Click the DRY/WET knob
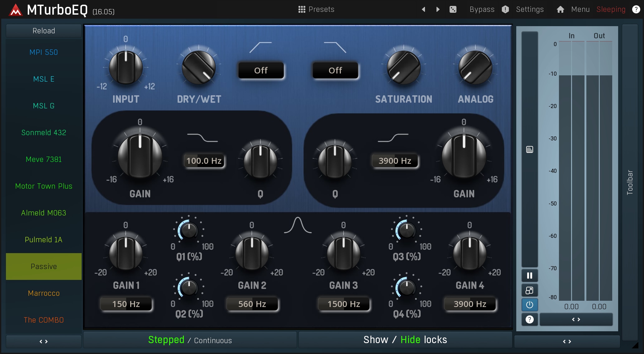Image resolution: width=644 pixels, height=354 pixels. (x=199, y=67)
